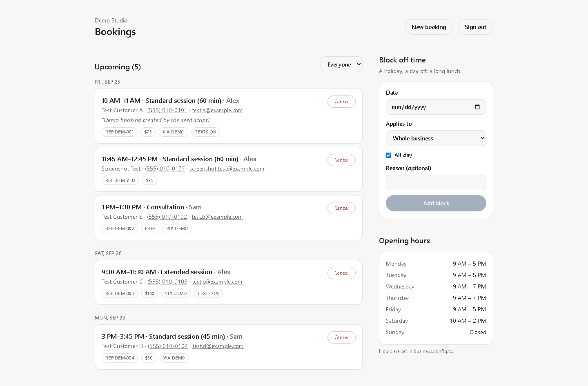Screen dimensions: 588x386
Task: Click the REF DEM-003 tag
Action: pos(120,293)
